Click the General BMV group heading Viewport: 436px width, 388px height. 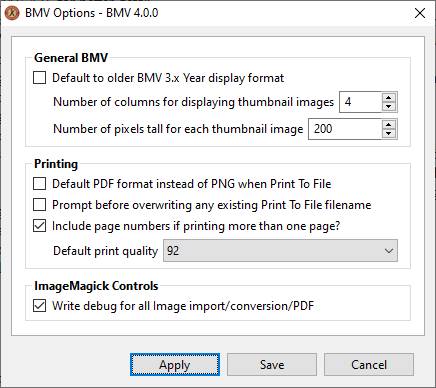(71, 58)
